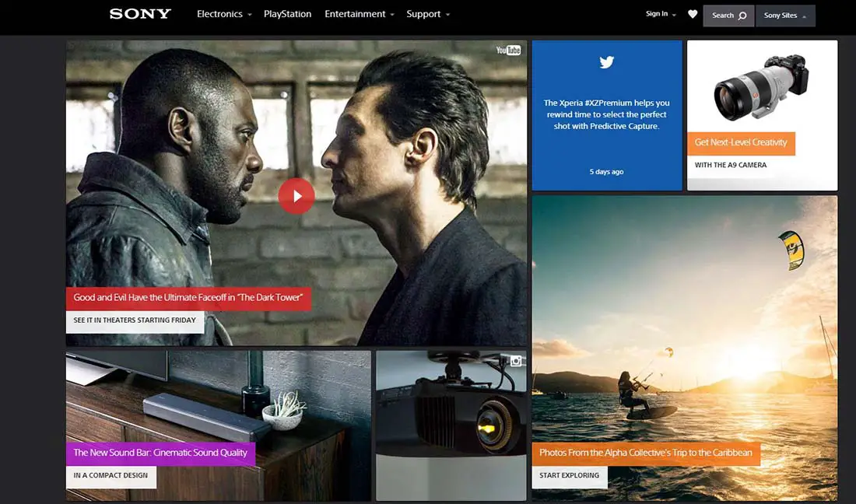This screenshot has width=856, height=504.
Task: Play The Dark Tower video
Action: [x=296, y=196]
